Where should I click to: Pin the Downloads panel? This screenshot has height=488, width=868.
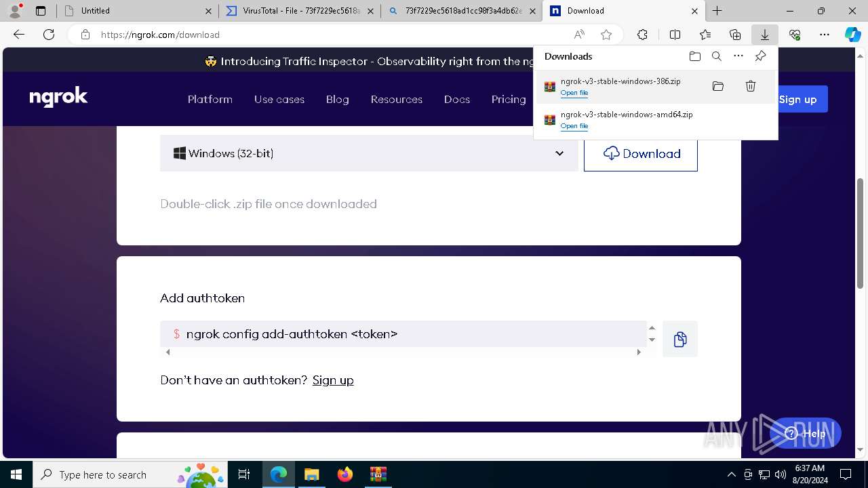coord(760,56)
